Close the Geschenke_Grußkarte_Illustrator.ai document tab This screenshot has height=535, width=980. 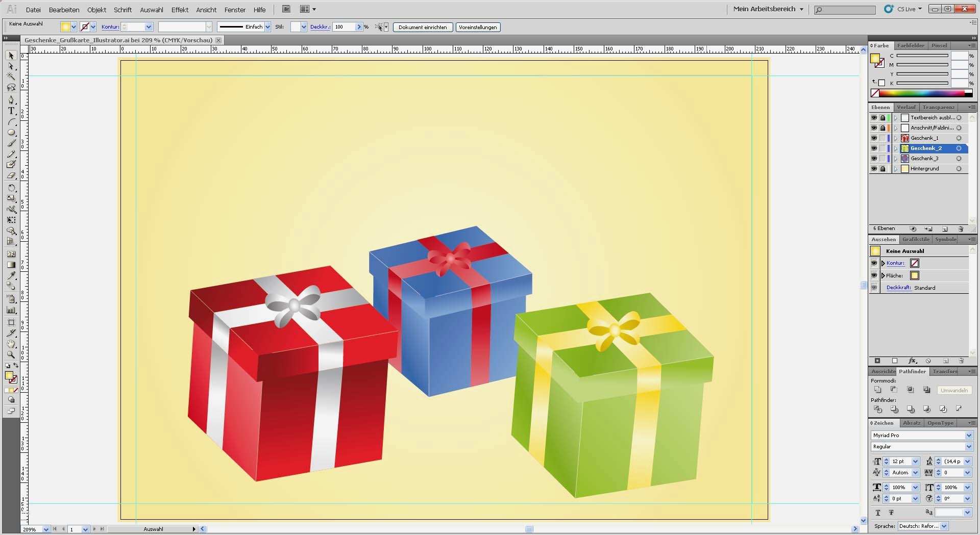pos(218,40)
